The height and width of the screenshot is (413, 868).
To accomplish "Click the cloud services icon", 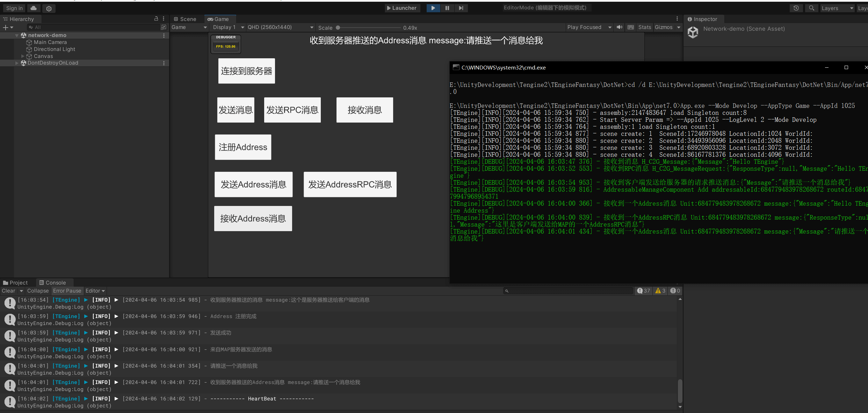I will tap(34, 8).
